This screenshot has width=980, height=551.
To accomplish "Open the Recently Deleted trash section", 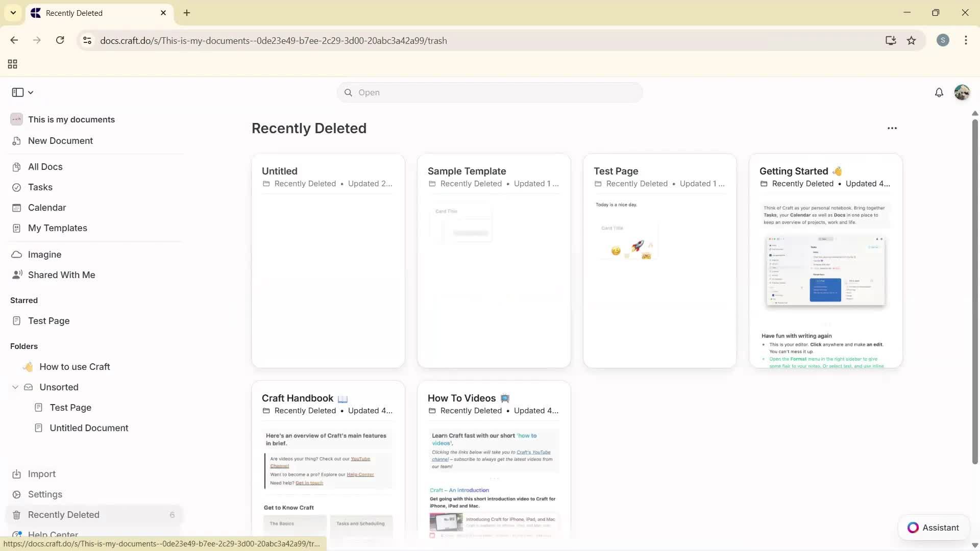I will (64, 515).
